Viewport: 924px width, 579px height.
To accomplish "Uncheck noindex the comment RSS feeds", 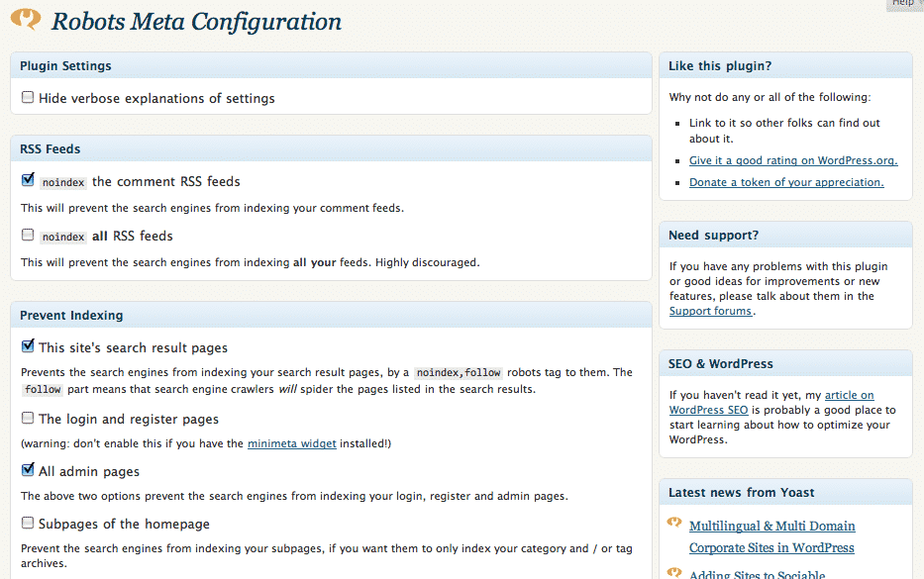I will pyautogui.click(x=28, y=180).
